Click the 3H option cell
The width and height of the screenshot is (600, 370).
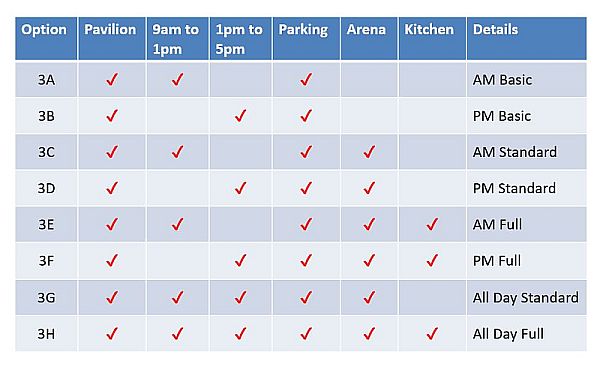tap(46, 334)
